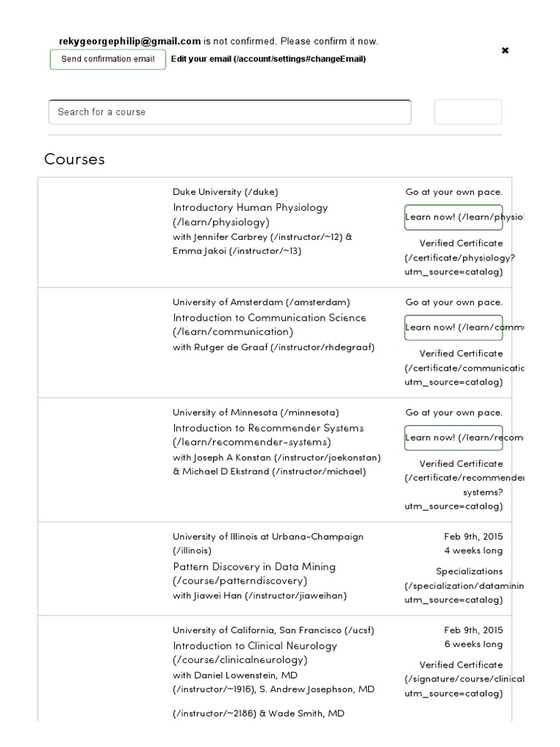Open Introduction to Recommender Systems course

(268, 427)
